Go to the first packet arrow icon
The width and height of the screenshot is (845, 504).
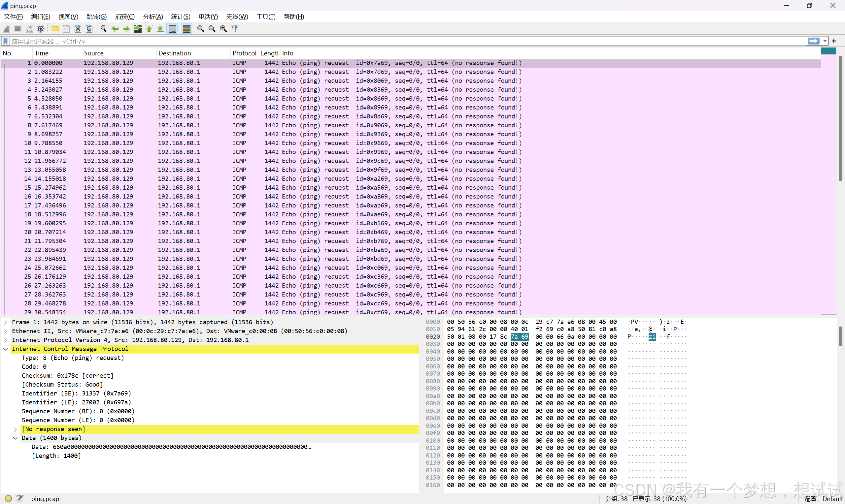(149, 29)
